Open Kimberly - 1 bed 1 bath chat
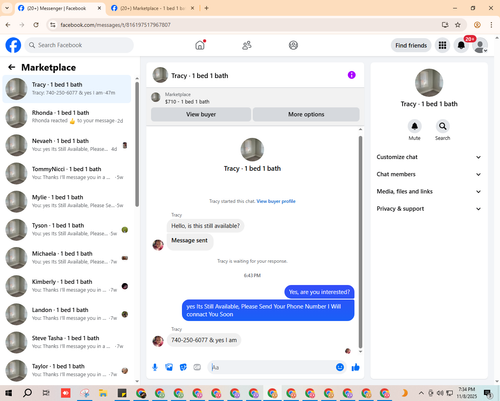 [67, 286]
